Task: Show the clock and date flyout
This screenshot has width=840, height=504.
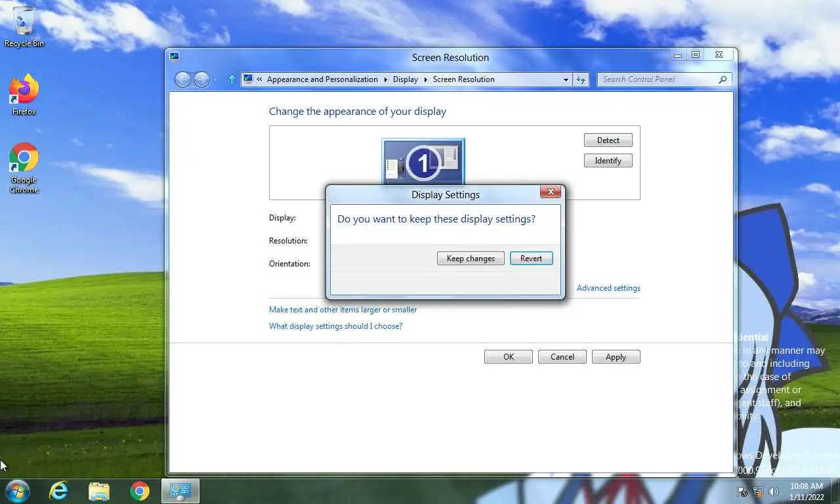Action: [807, 492]
